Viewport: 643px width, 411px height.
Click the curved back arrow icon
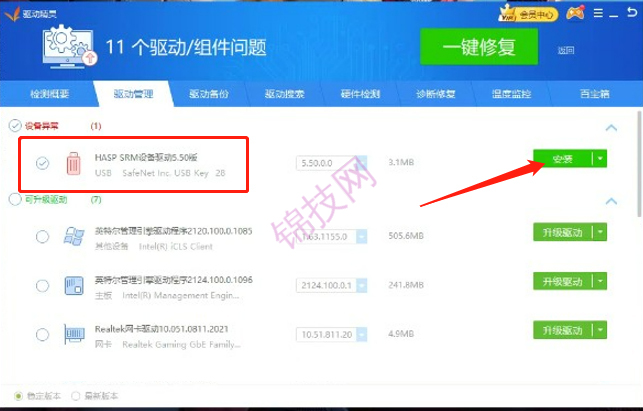[x=632, y=12]
